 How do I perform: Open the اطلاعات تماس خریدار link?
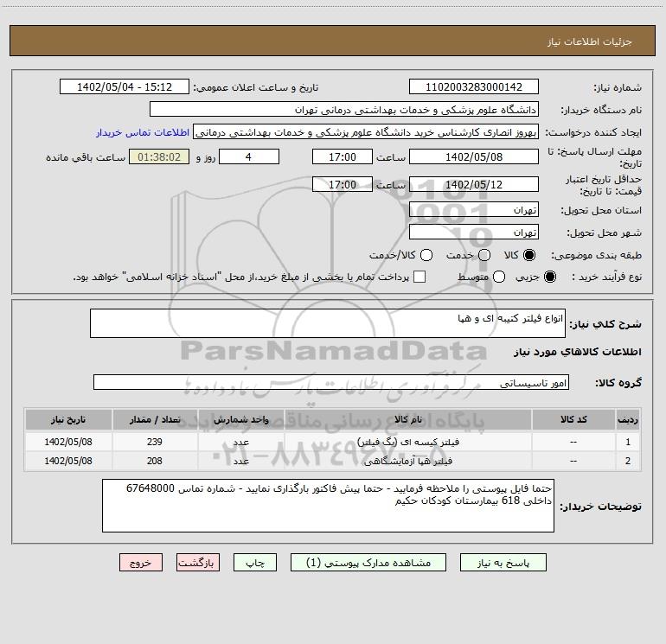point(143,132)
